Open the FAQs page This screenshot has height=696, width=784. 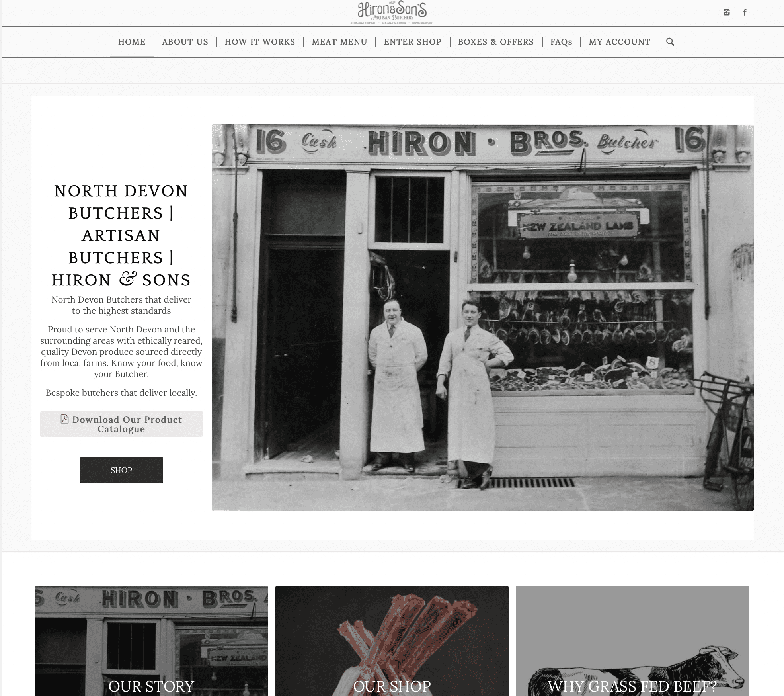pyautogui.click(x=561, y=42)
